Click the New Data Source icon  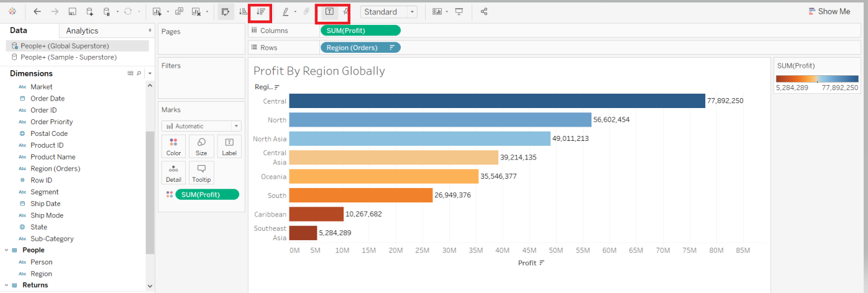tap(90, 11)
